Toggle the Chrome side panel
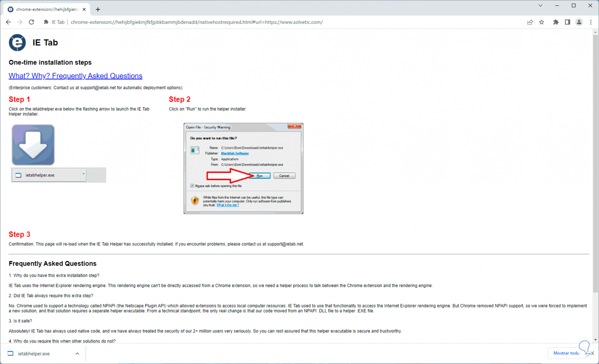The height and width of the screenshot is (364, 599). [567, 22]
